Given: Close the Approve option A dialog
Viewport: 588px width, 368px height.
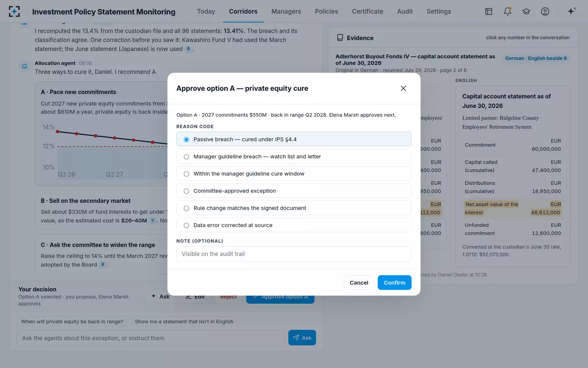Looking at the screenshot, I should click(403, 88).
